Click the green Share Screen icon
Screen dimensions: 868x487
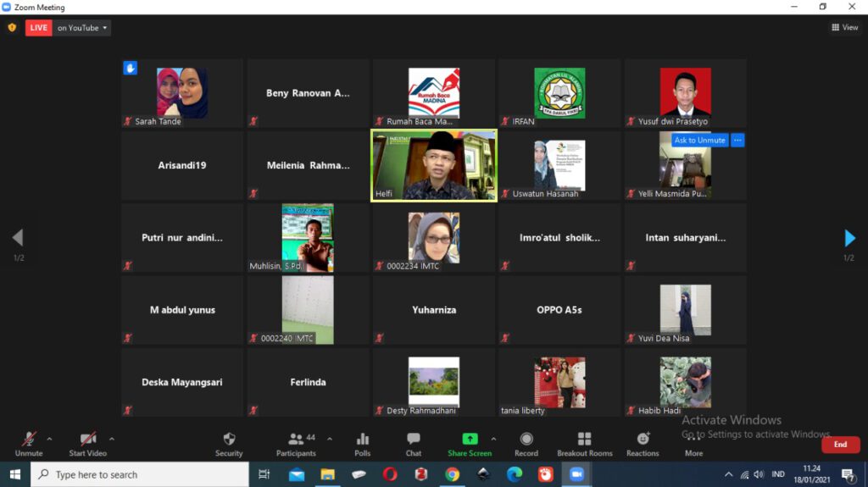click(470, 439)
